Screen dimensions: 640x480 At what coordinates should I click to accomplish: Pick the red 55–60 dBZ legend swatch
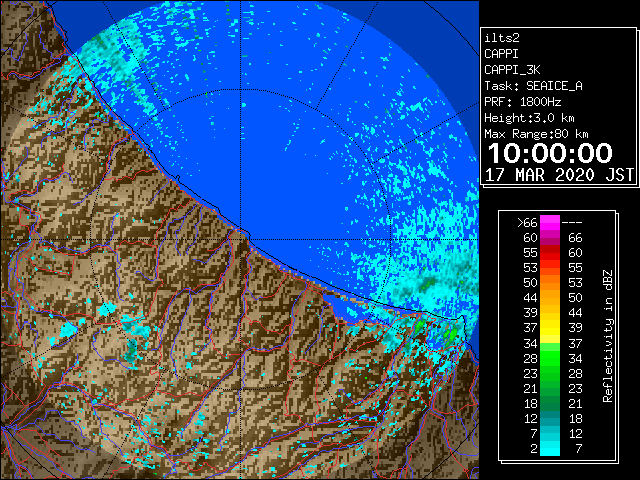(x=550, y=253)
